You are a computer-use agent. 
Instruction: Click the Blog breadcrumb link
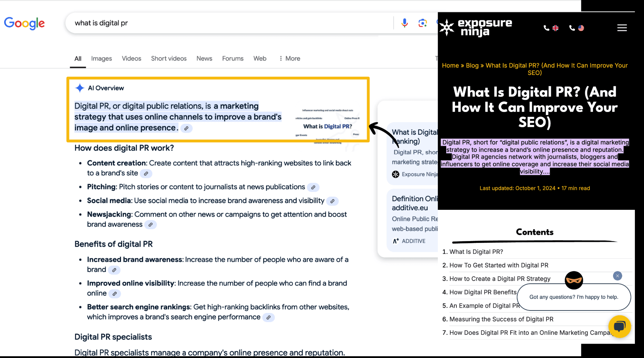tap(472, 65)
